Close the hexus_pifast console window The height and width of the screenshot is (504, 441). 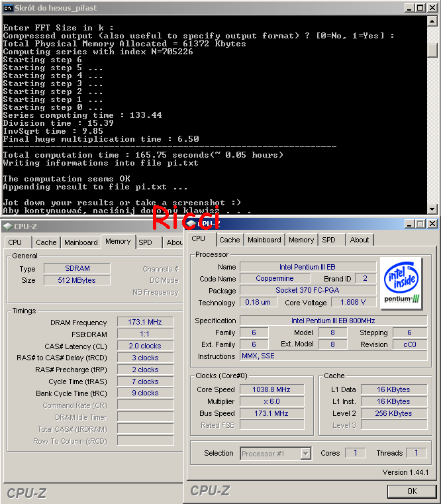click(x=432, y=8)
